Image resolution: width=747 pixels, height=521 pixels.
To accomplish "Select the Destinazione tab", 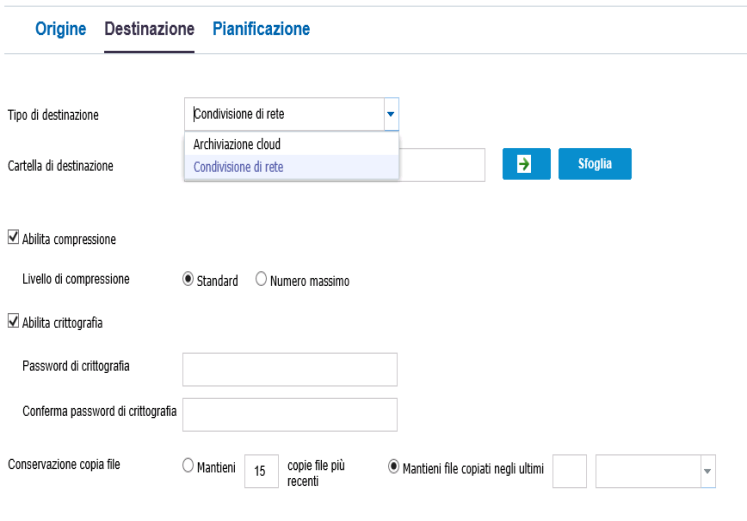I will click(x=149, y=29).
